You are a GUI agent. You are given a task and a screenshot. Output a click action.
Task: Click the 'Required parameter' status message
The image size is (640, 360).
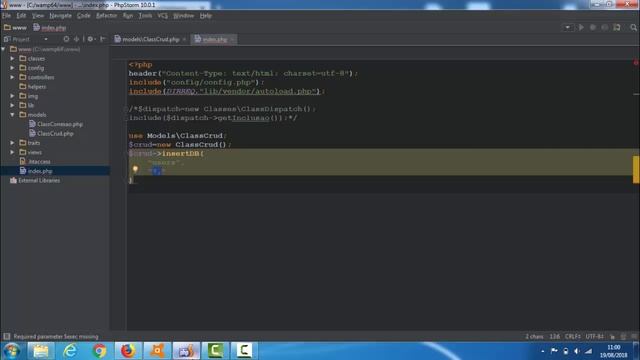pyautogui.click(x=56, y=336)
